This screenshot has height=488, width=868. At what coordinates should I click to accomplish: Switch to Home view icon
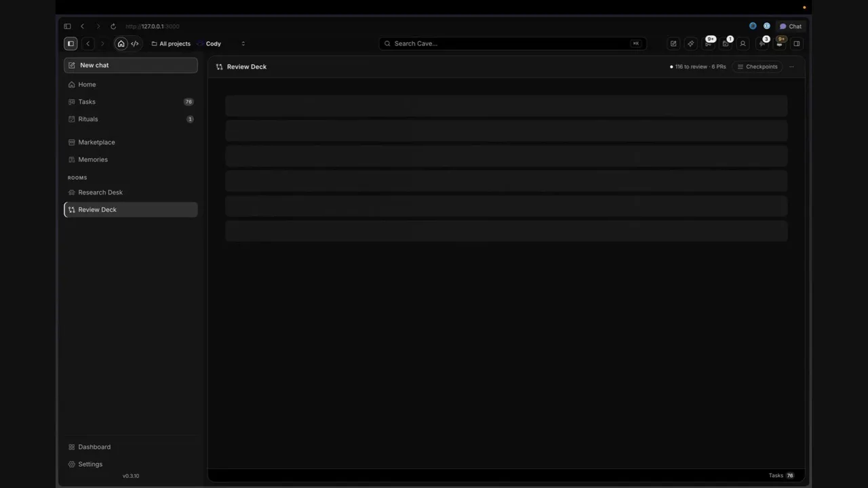point(121,43)
